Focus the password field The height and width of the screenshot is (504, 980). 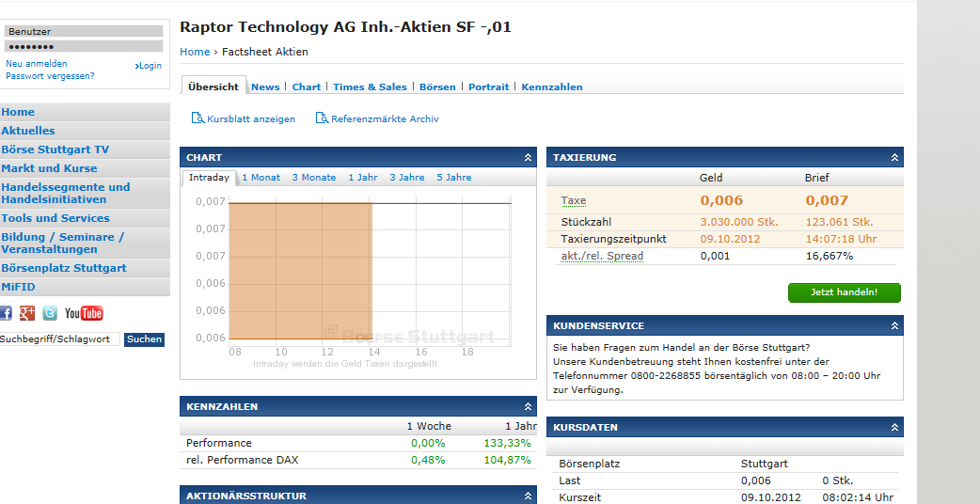click(x=84, y=47)
